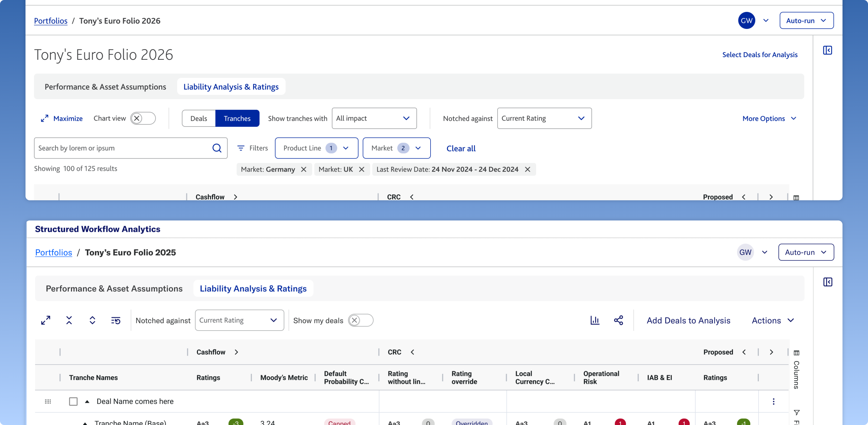
Task: Click the drag handle of the deal row
Action: (48, 401)
